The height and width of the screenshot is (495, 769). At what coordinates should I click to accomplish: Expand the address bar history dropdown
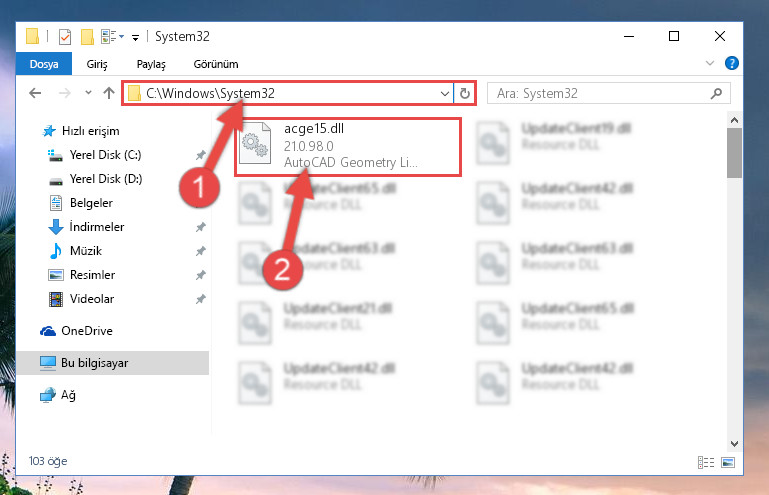pyautogui.click(x=444, y=93)
